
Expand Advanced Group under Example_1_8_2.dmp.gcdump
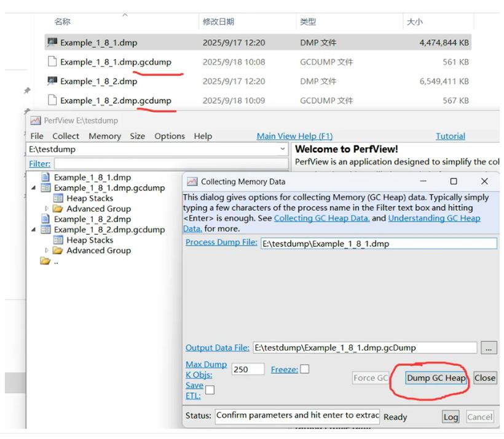click(x=47, y=250)
